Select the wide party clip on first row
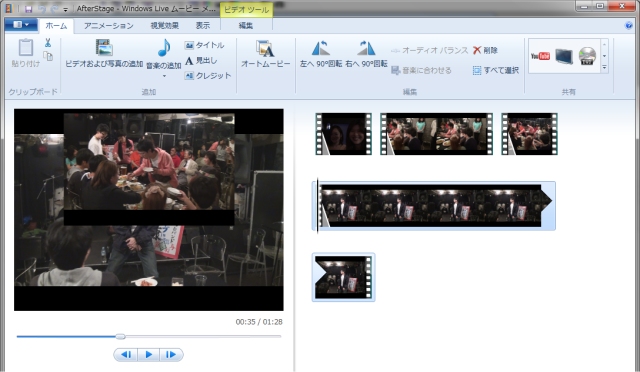The image size is (640, 372). pyautogui.click(x=436, y=134)
